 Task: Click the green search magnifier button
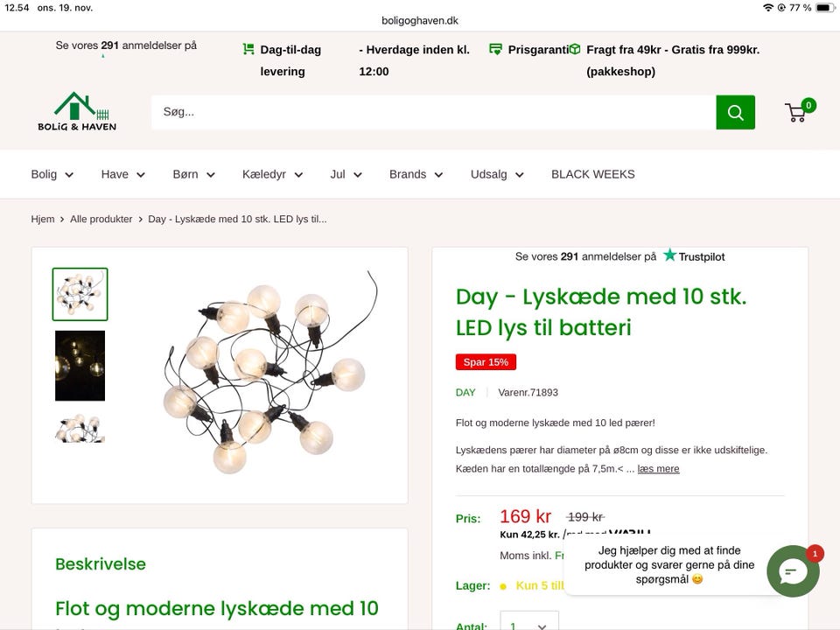click(x=735, y=112)
